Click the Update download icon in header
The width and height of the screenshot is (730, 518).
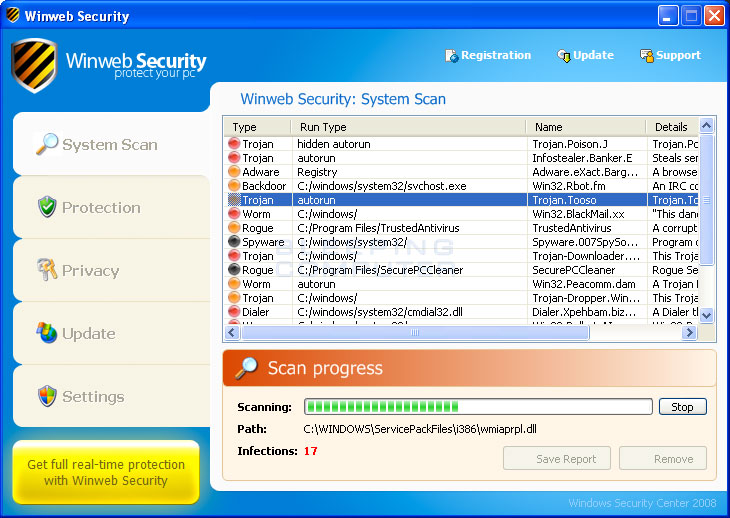point(563,56)
